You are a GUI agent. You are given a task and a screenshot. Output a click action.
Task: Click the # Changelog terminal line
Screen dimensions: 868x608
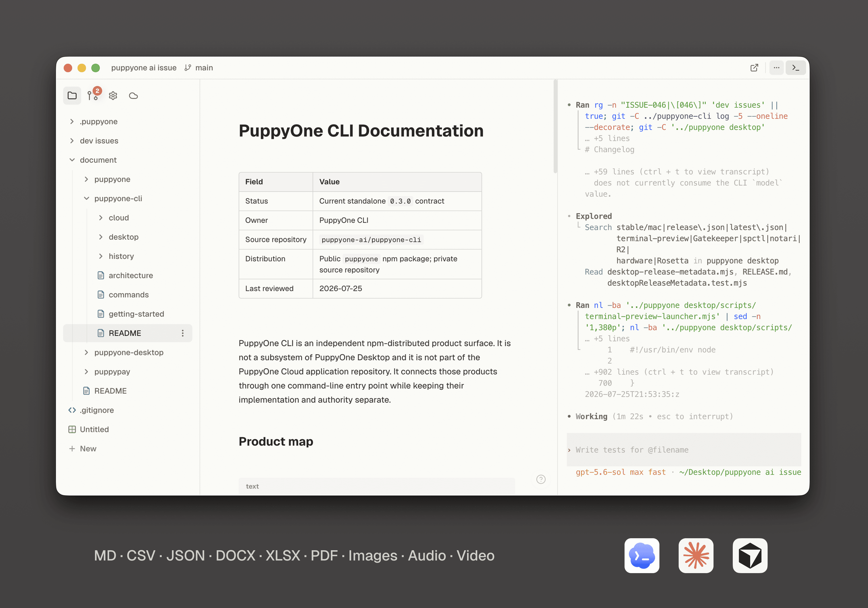pos(610,149)
